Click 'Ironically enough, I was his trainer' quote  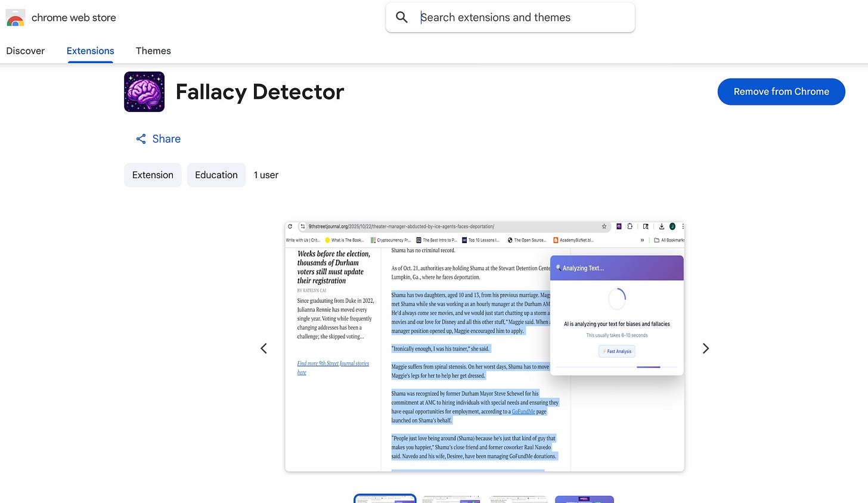[x=440, y=349]
